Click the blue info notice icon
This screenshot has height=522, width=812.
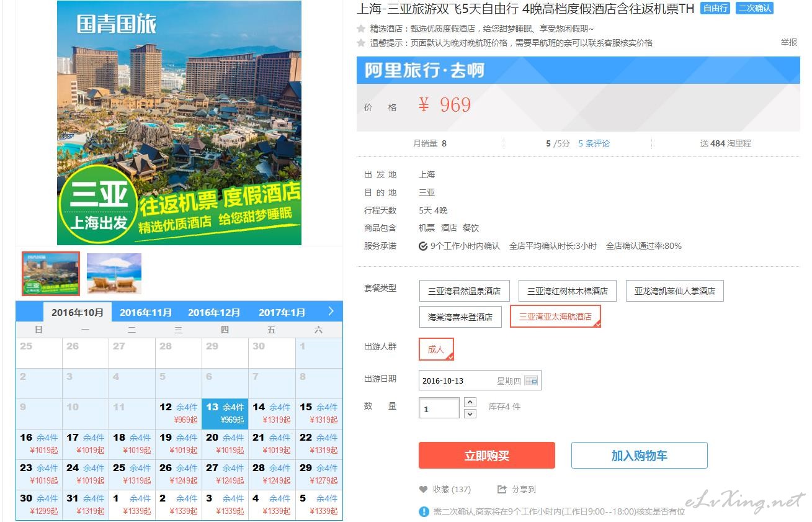click(x=424, y=512)
